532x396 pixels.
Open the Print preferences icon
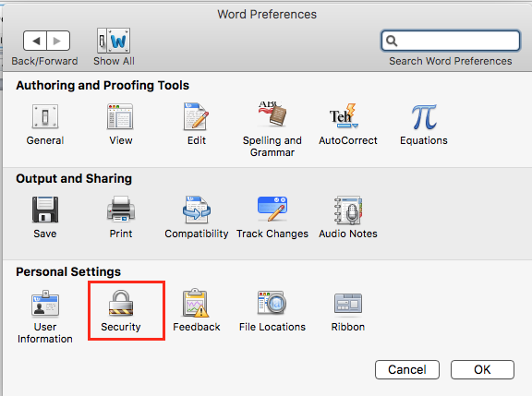click(x=121, y=209)
